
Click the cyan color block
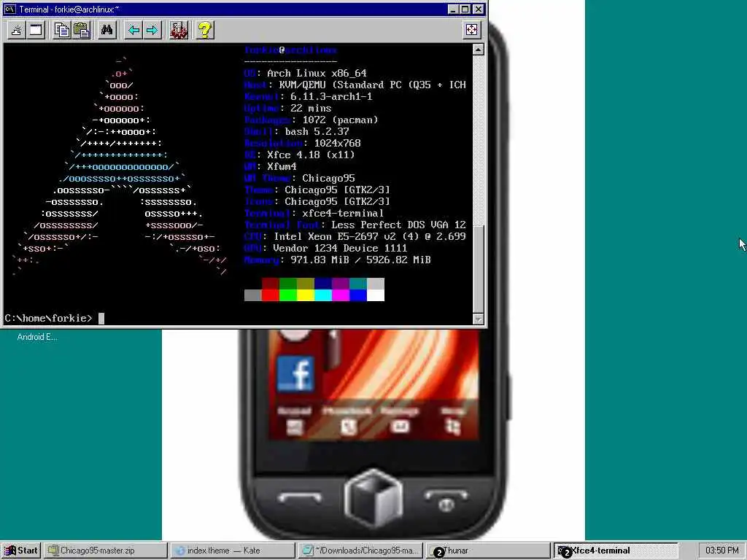click(x=323, y=295)
